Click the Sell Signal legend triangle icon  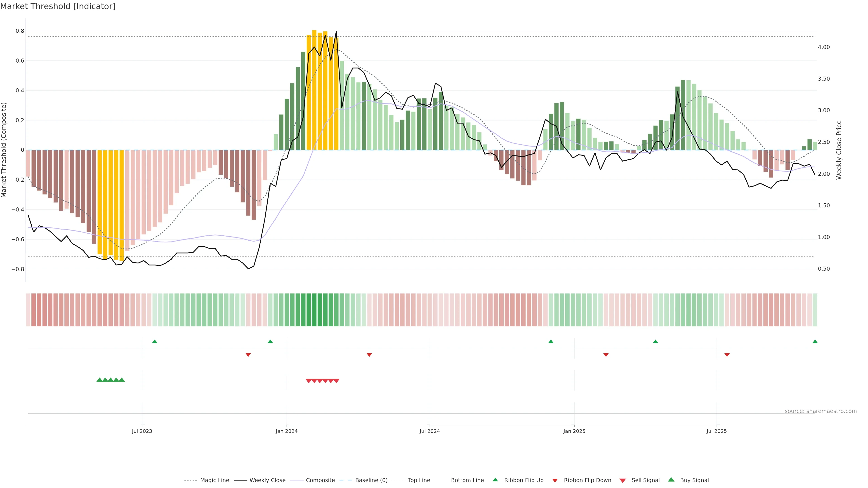[622, 481]
